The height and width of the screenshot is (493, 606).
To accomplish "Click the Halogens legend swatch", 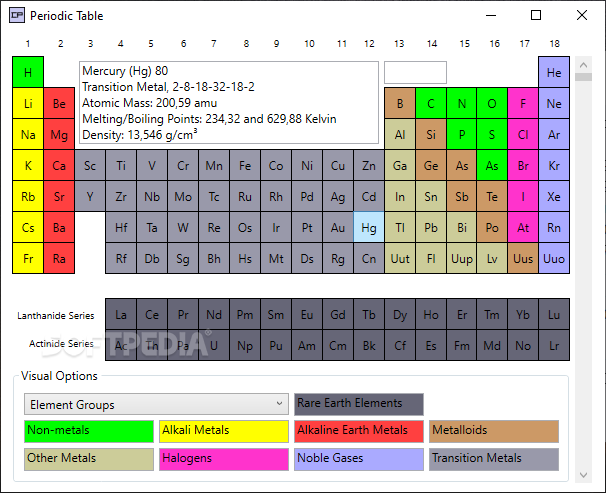I will click(x=224, y=459).
